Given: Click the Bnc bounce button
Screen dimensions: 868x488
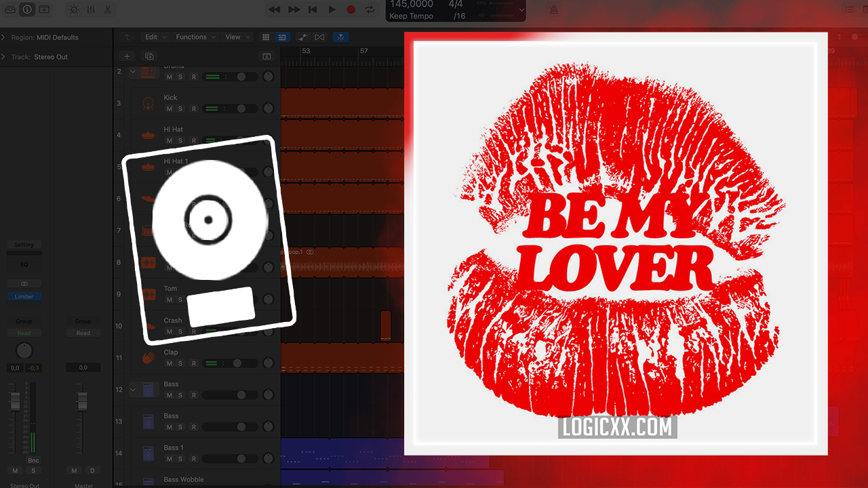Looking at the screenshot, I should (33, 460).
